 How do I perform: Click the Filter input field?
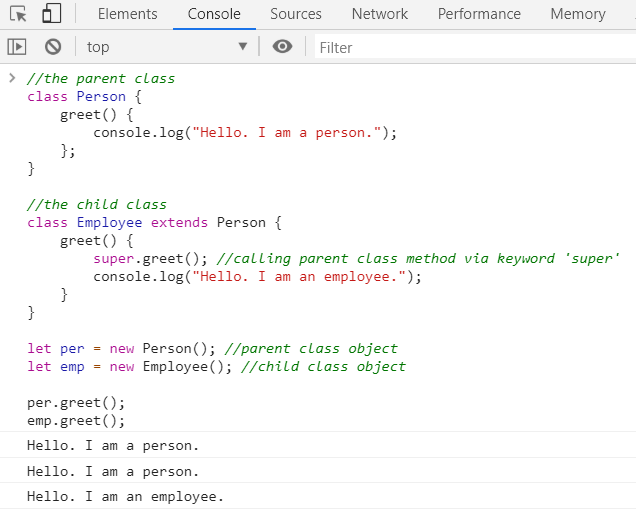click(470, 47)
